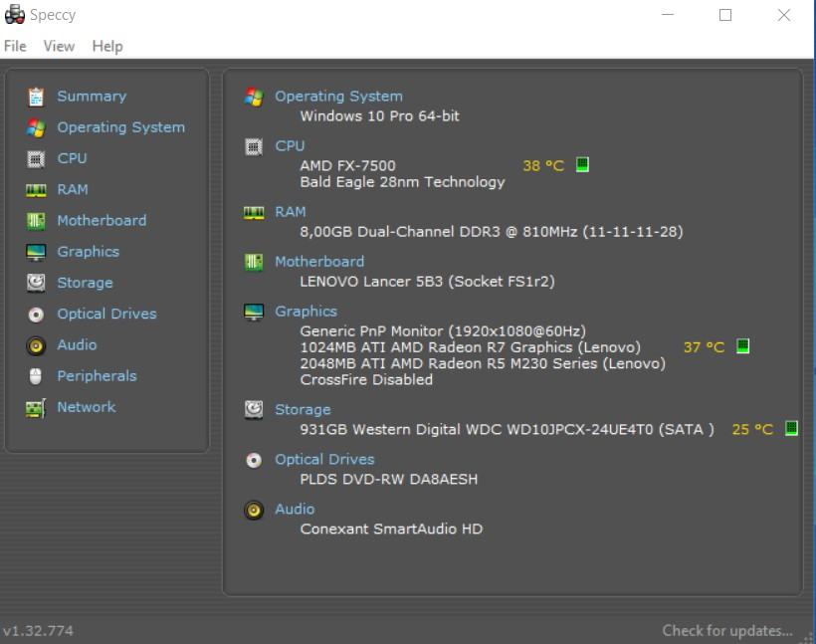The image size is (816, 644).
Task: Click the CPU chip icon in sidebar
Action: point(36,159)
